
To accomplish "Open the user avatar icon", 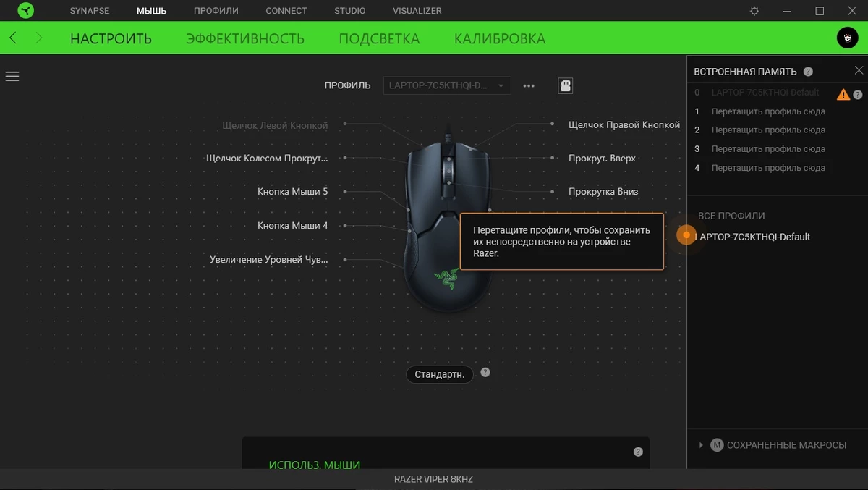I will (x=847, y=38).
